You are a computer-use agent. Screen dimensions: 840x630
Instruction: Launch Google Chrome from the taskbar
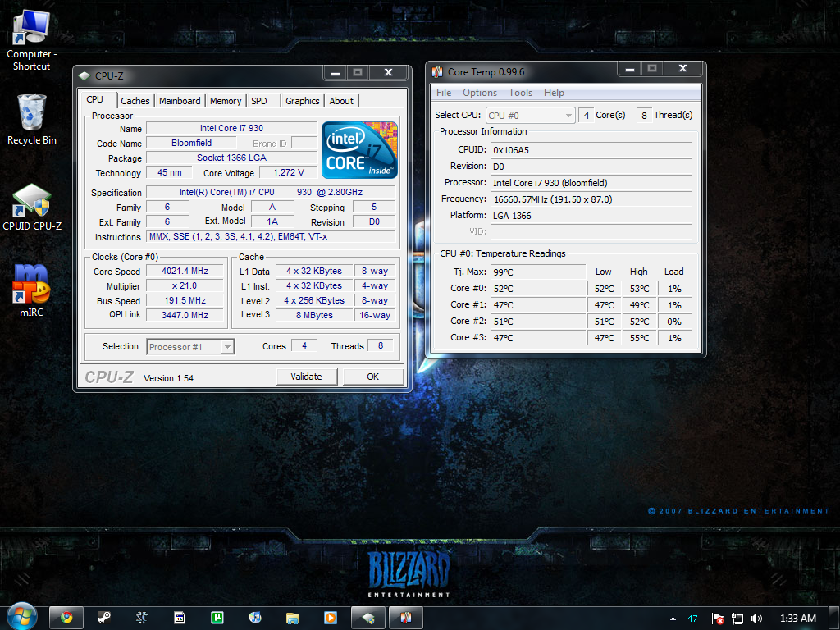(x=66, y=617)
